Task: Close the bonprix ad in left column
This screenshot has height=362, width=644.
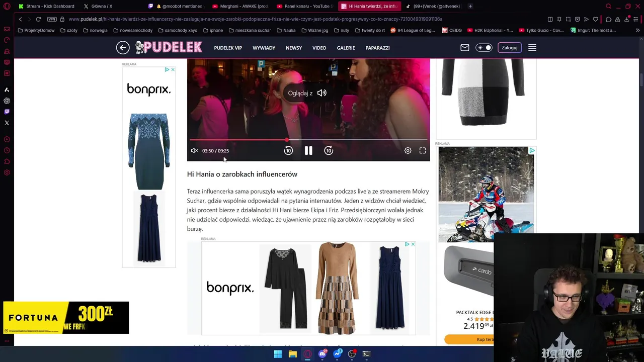Action: (x=173, y=69)
